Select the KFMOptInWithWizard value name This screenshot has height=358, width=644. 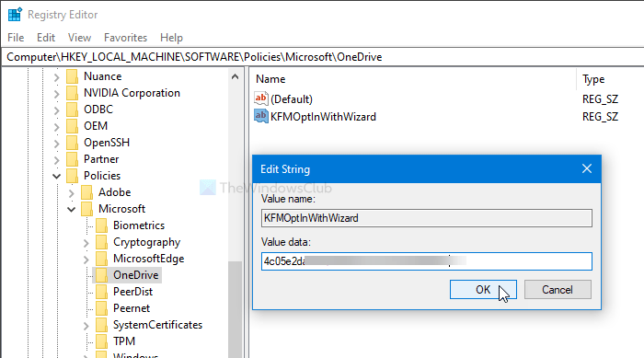323,117
